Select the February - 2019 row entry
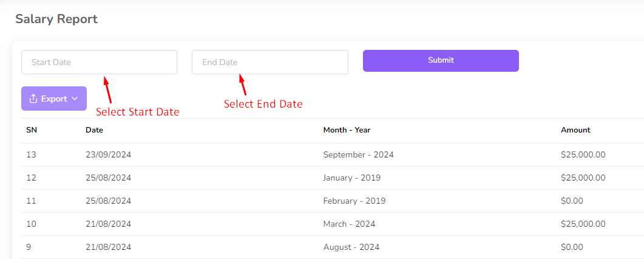The height and width of the screenshot is (259, 644). click(354, 201)
